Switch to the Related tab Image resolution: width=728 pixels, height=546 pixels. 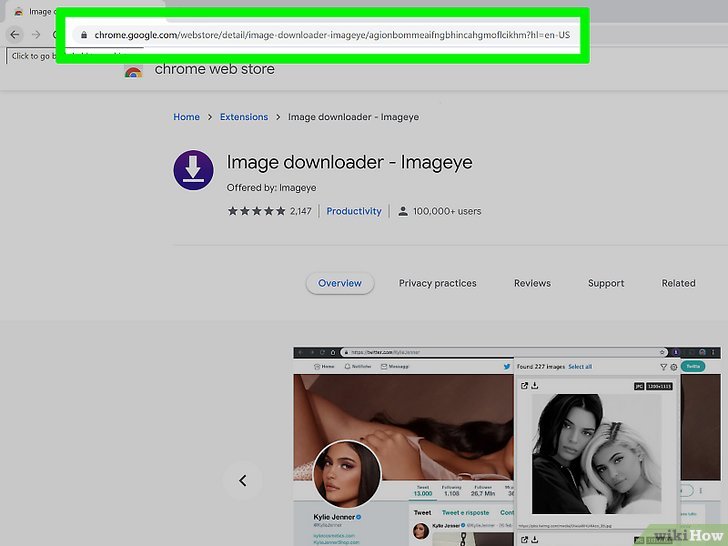pos(678,283)
